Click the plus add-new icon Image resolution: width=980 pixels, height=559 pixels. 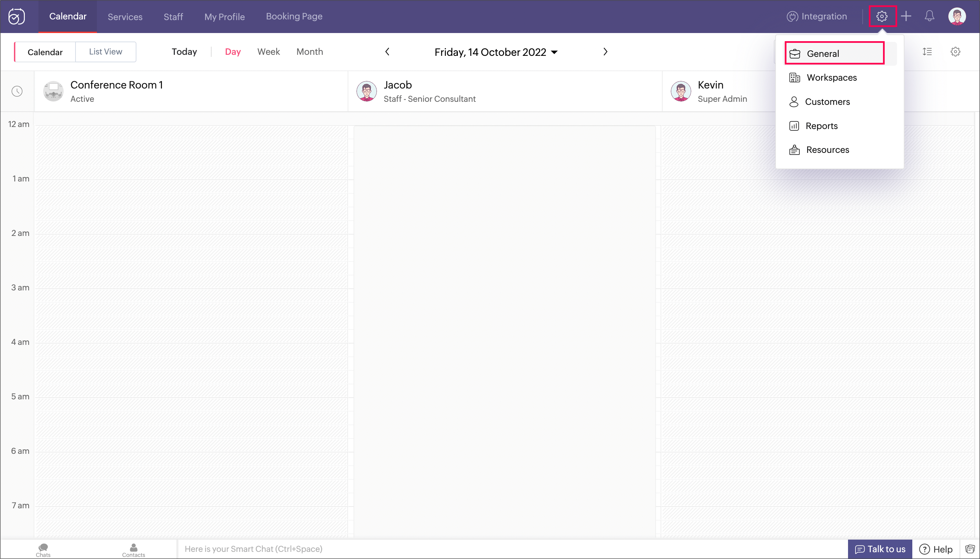pos(906,16)
